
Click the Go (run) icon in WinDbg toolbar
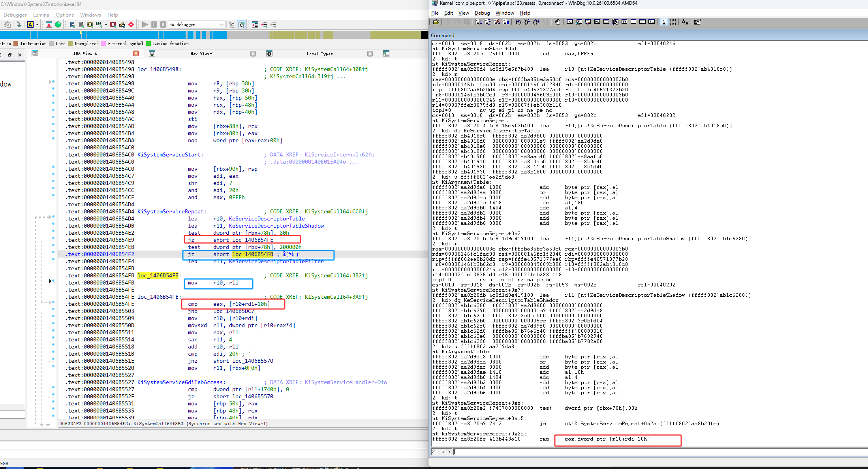478,22
